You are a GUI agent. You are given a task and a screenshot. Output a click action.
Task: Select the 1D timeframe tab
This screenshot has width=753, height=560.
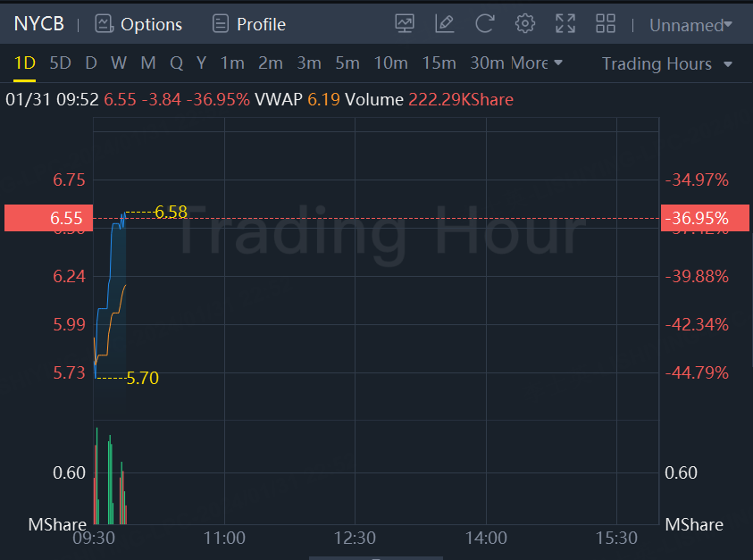tap(24, 63)
